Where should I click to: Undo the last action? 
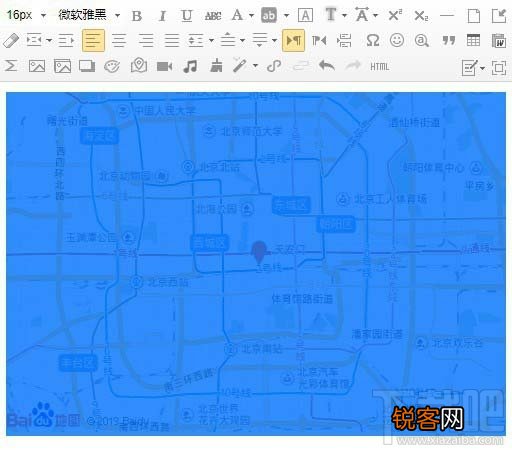pos(327,65)
